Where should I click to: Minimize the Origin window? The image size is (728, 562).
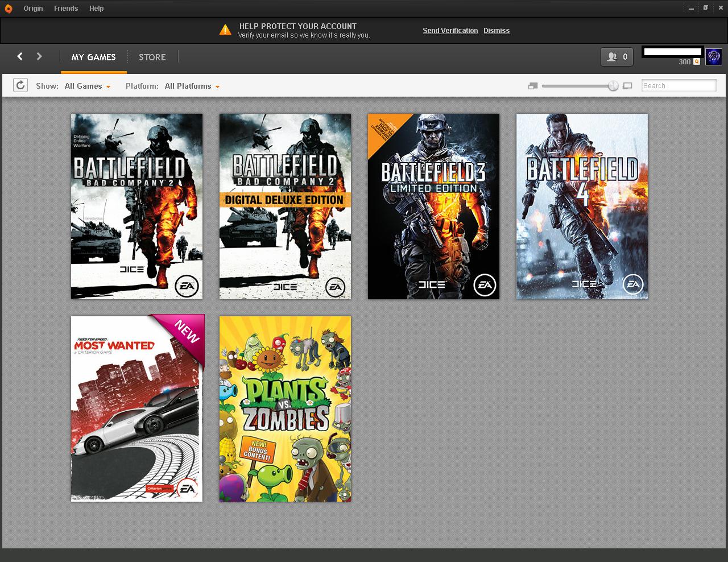pyautogui.click(x=690, y=8)
